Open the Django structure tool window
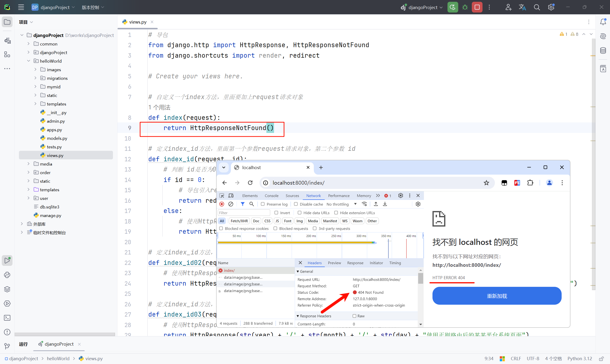 [7, 40]
